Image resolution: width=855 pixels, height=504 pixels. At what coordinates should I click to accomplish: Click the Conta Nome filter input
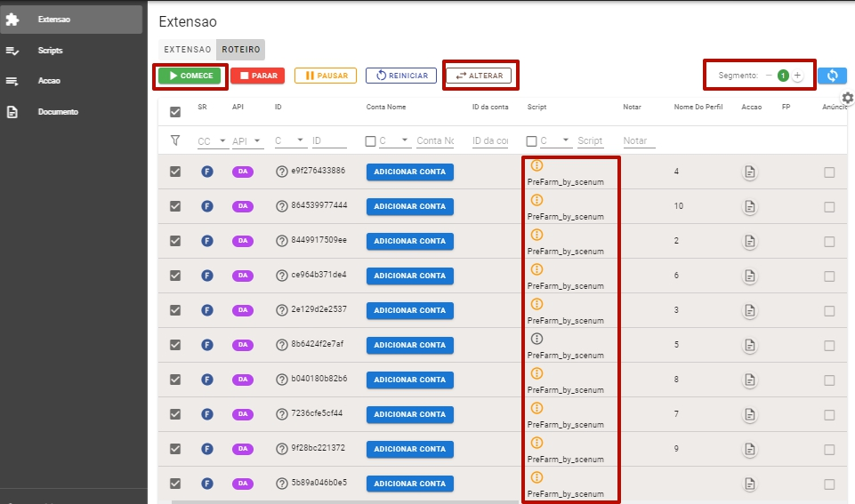pos(435,140)
